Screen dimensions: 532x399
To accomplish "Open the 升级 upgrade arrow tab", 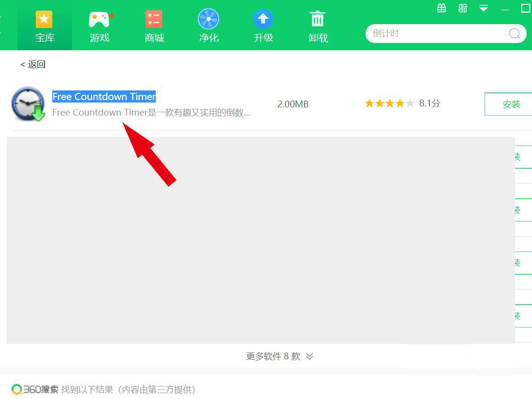I will 263,26.
